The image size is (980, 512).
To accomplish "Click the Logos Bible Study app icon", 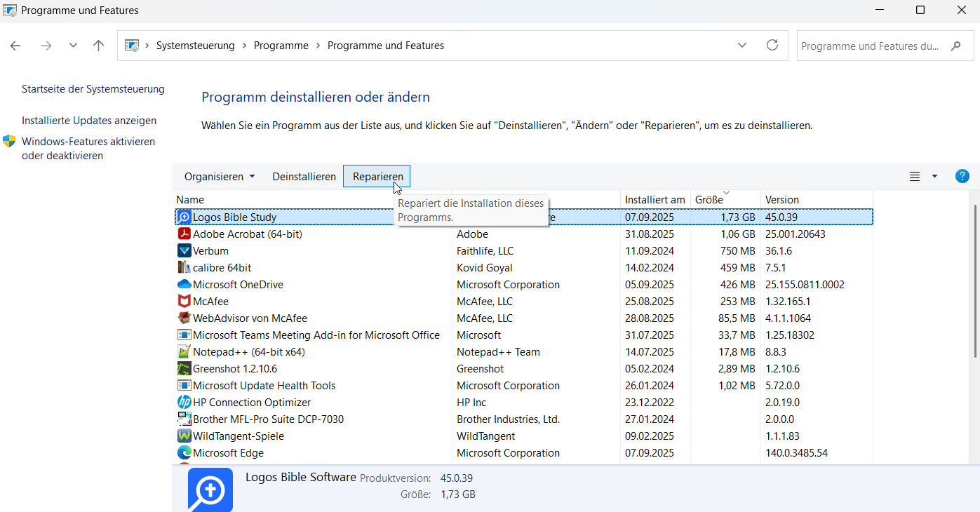I will [x=184, y=217].
